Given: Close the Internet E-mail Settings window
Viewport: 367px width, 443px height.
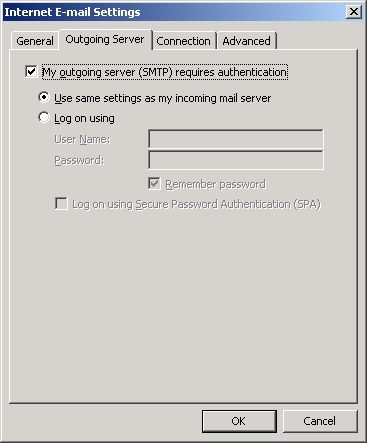Looking at the screenshot, I should point(353,12).
